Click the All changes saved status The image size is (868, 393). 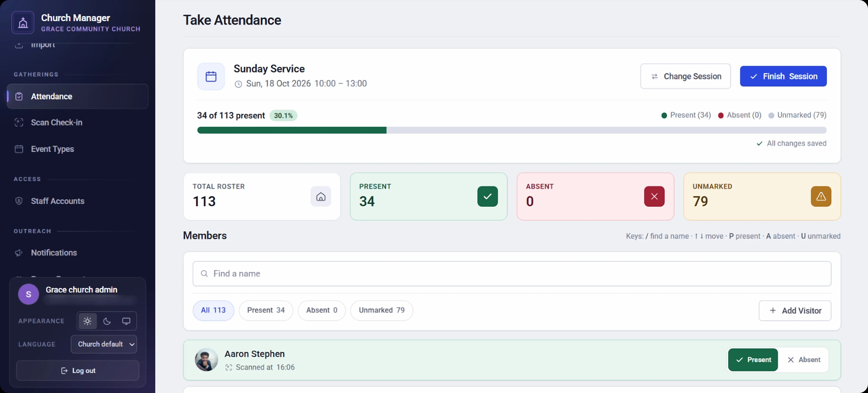click(791, 143)
